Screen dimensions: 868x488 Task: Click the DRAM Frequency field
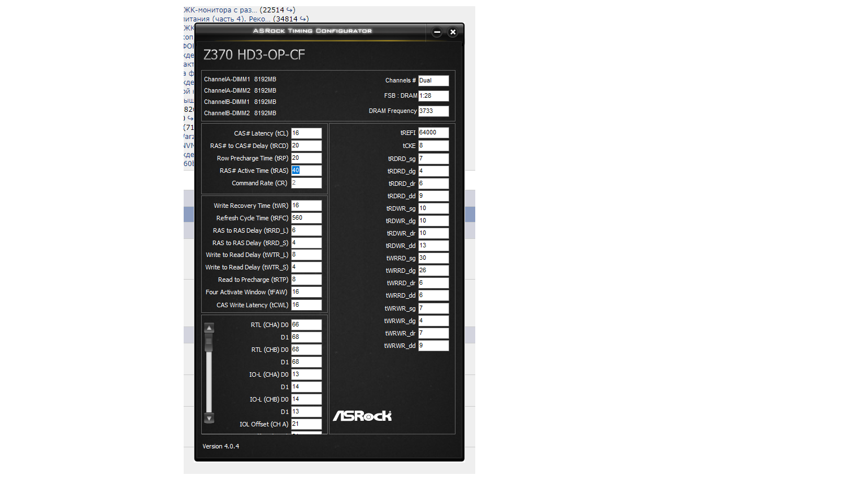click(433, 111)
